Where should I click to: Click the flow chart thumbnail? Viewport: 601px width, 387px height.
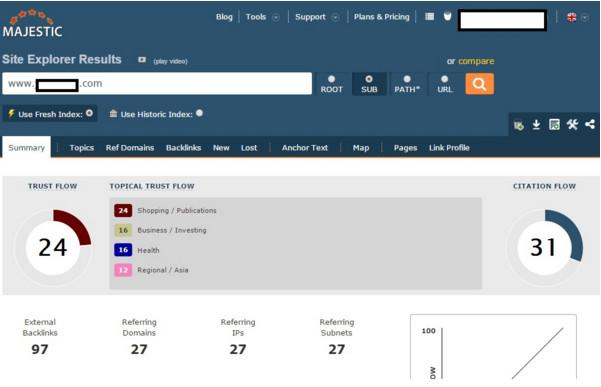[x=493, y=347]
